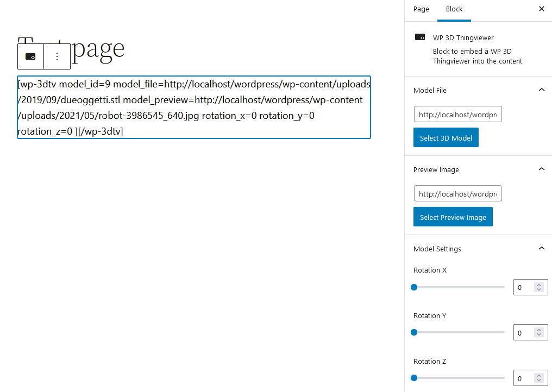Click the WP 3D Thingviewer icon in sidebar header

point(419,37)
